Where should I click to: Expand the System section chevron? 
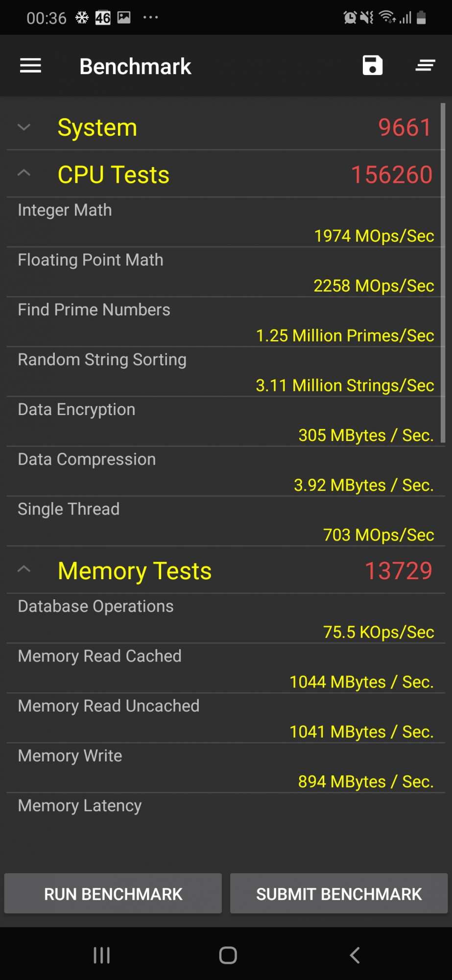24,127
